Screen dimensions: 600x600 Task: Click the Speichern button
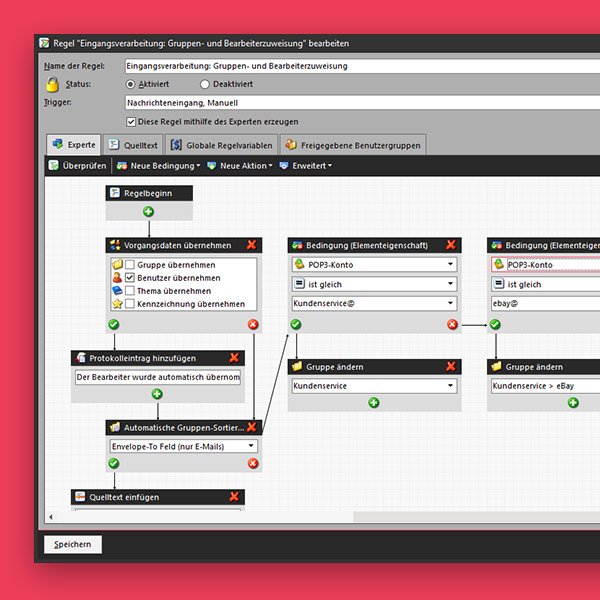(x=73, y=544)
